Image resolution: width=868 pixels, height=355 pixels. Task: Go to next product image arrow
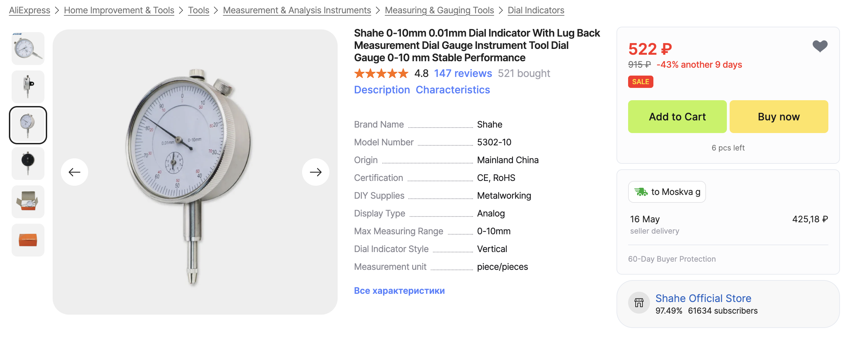click(x=316, y=172)
